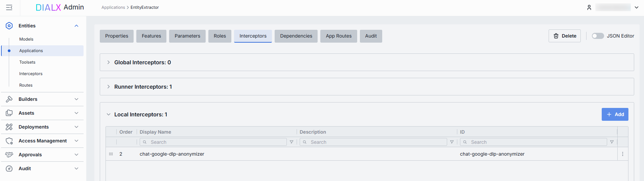Expand the Runner Interceptors section

click(109, 87)
